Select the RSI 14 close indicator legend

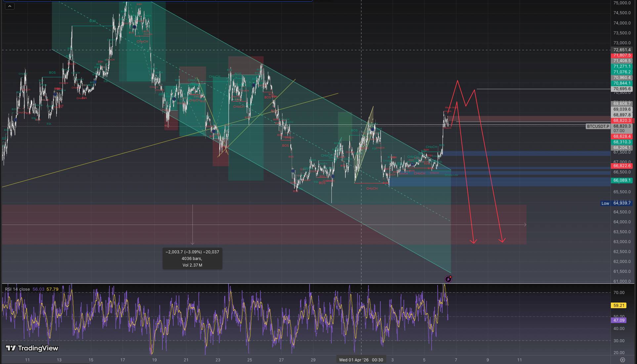17,289
